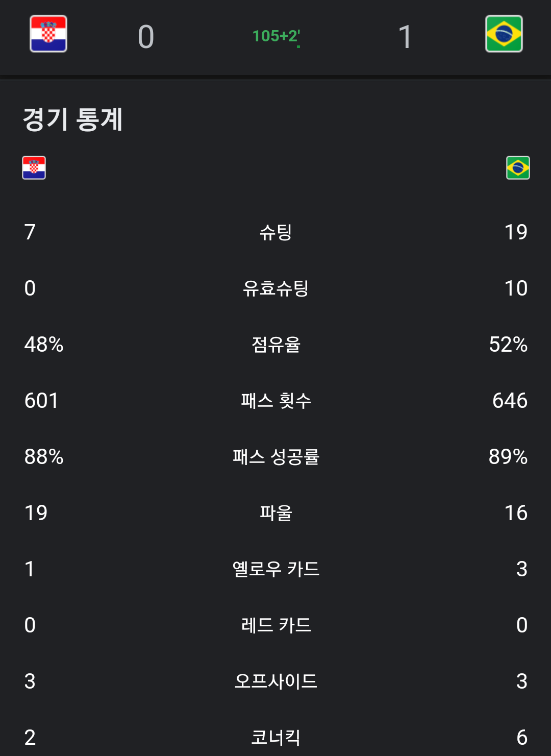Select the 패스 성공률 label

275,457
